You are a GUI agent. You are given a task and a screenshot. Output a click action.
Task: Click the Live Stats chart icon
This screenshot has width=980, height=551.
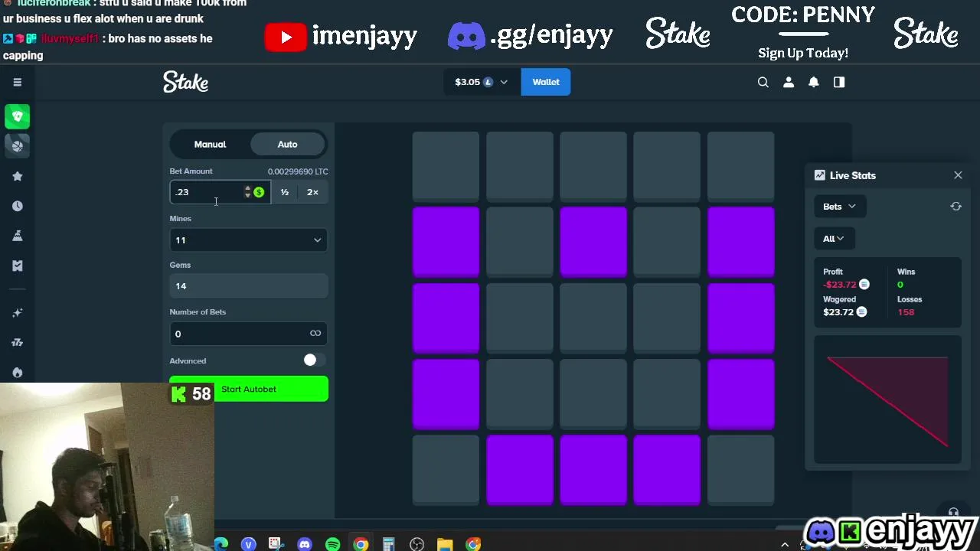tap(820, 175)
